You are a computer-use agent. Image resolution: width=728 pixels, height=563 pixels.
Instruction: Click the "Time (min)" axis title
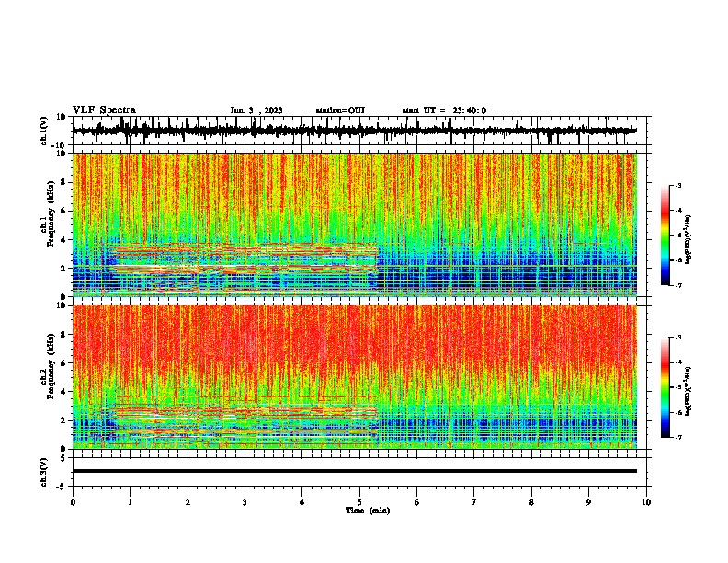click(368, 511)
